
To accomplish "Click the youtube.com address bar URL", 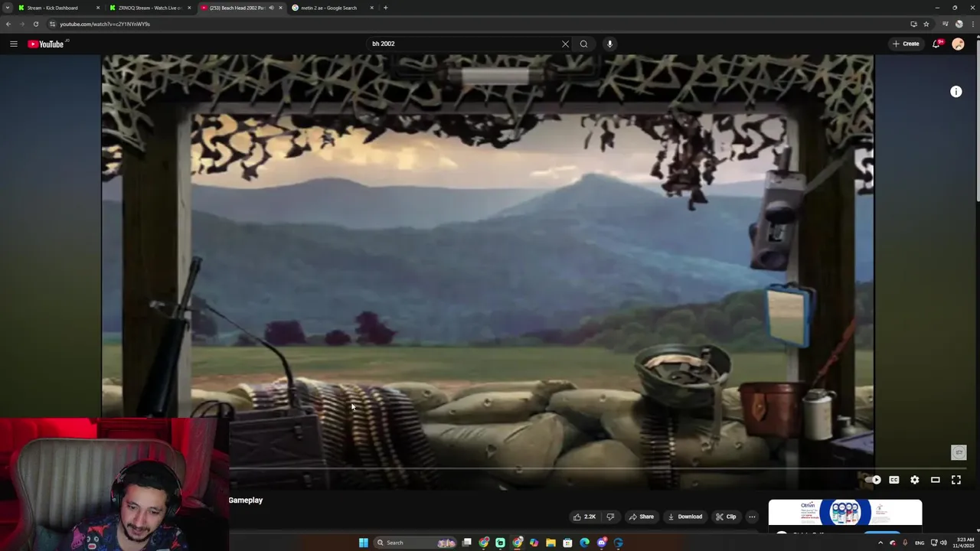I will pyautogui.click(x=105, y=24).
